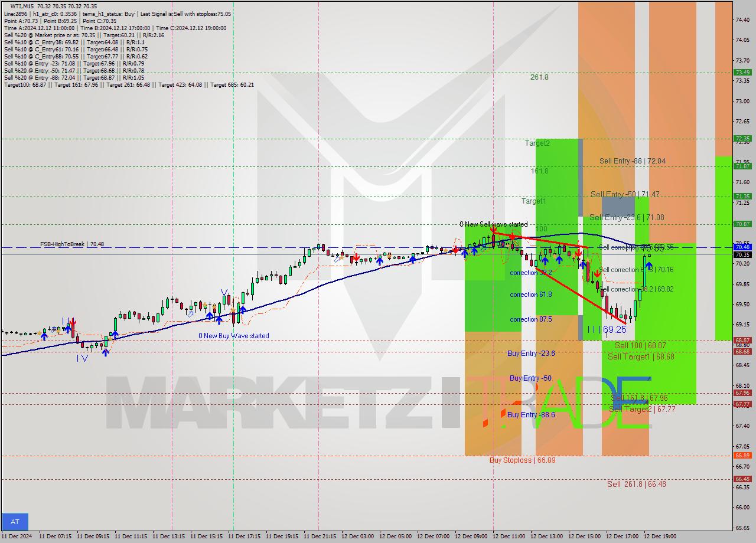
Task: Click the 71.87 green price tag on axis
Action: click(742, 166)
